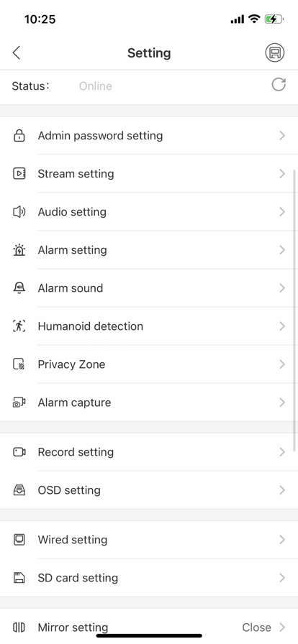
Task: Expand Wired setting via its chevron
Action: click(x=282, y=540)
